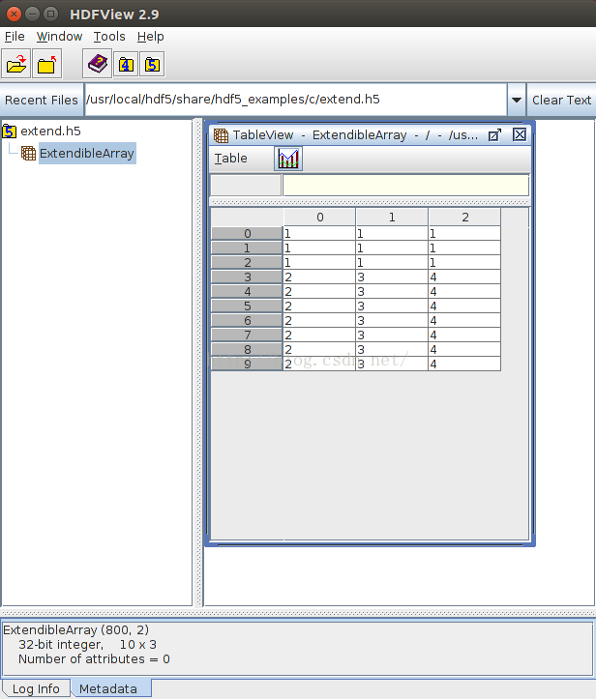The width and height of the screenshot is (596, 700).
Task: Select extend.h5 in the tree
Action: (x=51, y=131)
